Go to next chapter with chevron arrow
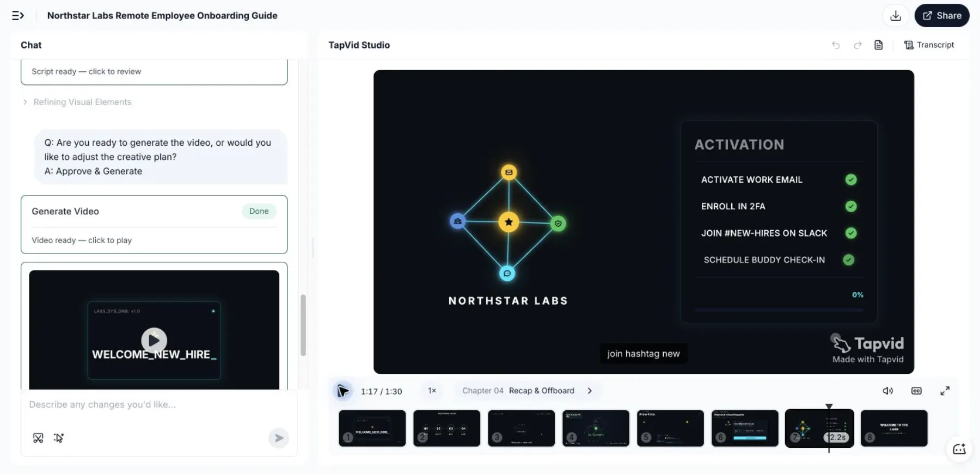The width and height of the screenshot is (980, 475). [590, 391]
